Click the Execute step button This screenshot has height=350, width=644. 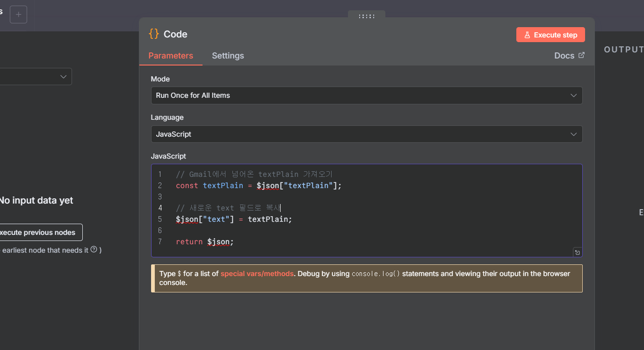pyautogui.click(x=550, y=35)
